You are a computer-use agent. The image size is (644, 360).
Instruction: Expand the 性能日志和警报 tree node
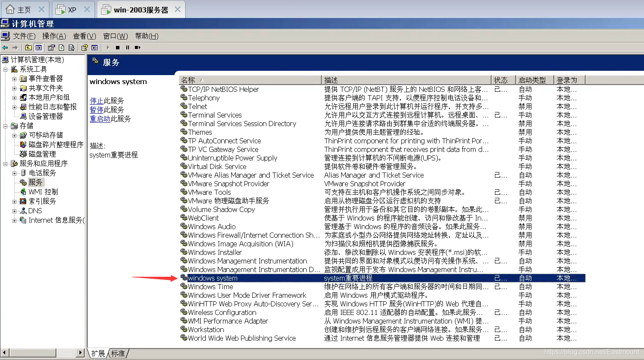[x=14, y=107]
